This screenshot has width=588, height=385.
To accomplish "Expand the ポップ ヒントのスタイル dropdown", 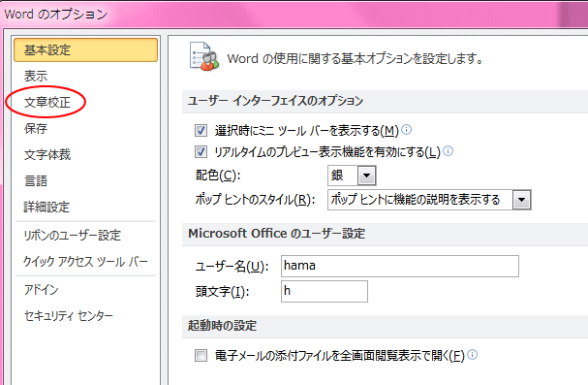I will point(521,200).
